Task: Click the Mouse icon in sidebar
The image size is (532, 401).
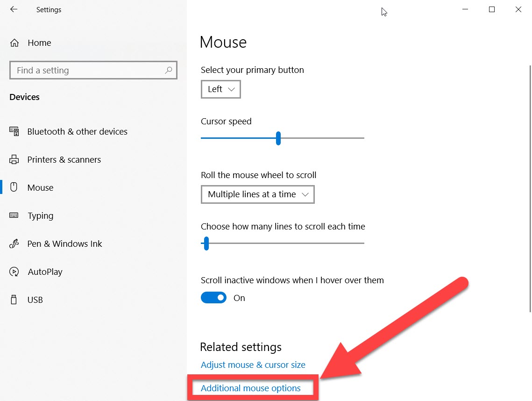Action: (x=14, y=187)
